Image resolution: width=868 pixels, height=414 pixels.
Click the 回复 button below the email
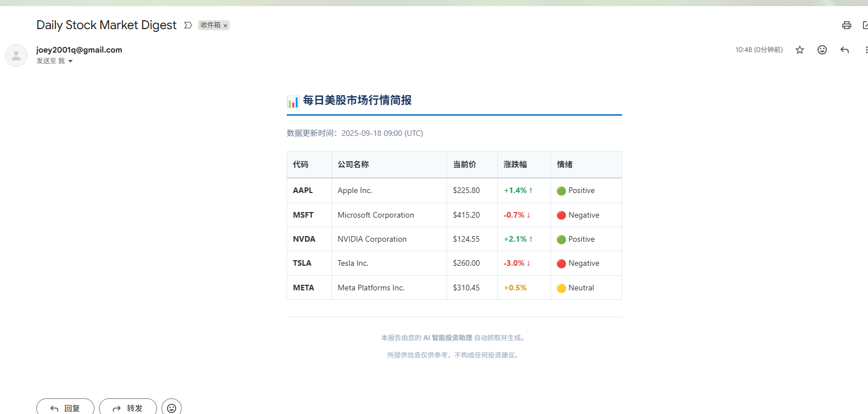point(65,407)
